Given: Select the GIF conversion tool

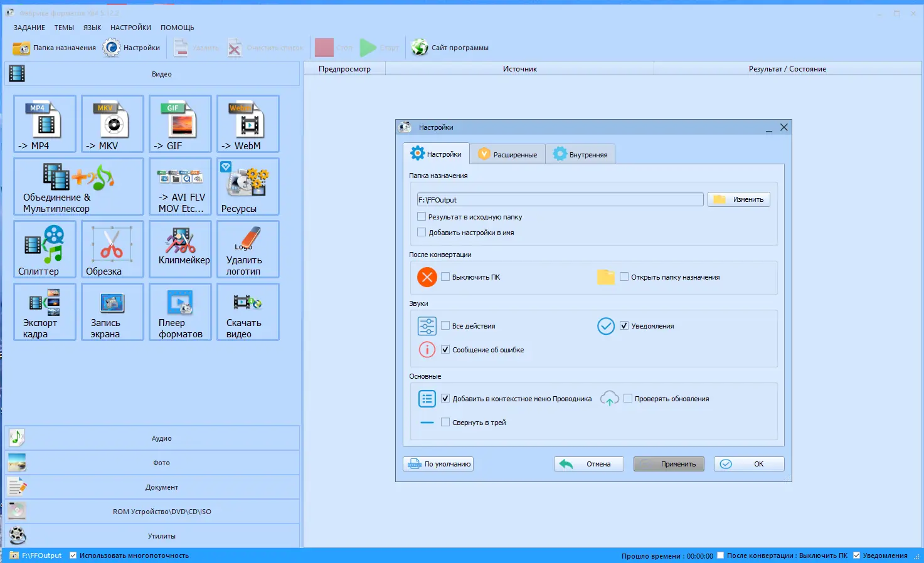Looking at the screenshot, I should pyautogui.click(x=180, y=124).
